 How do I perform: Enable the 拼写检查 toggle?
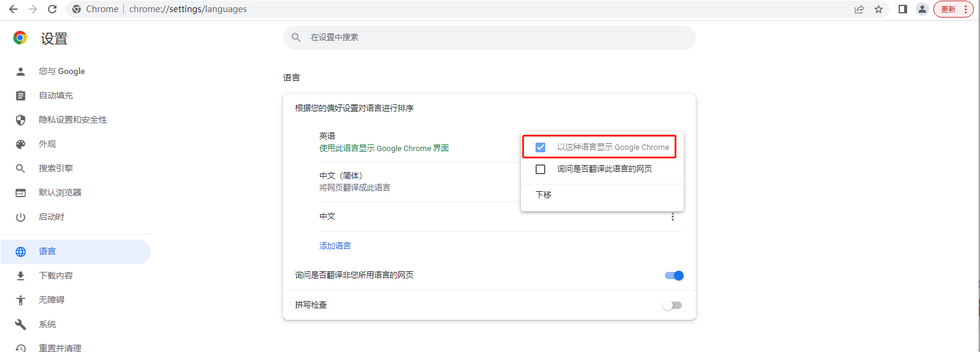[672, 305]
